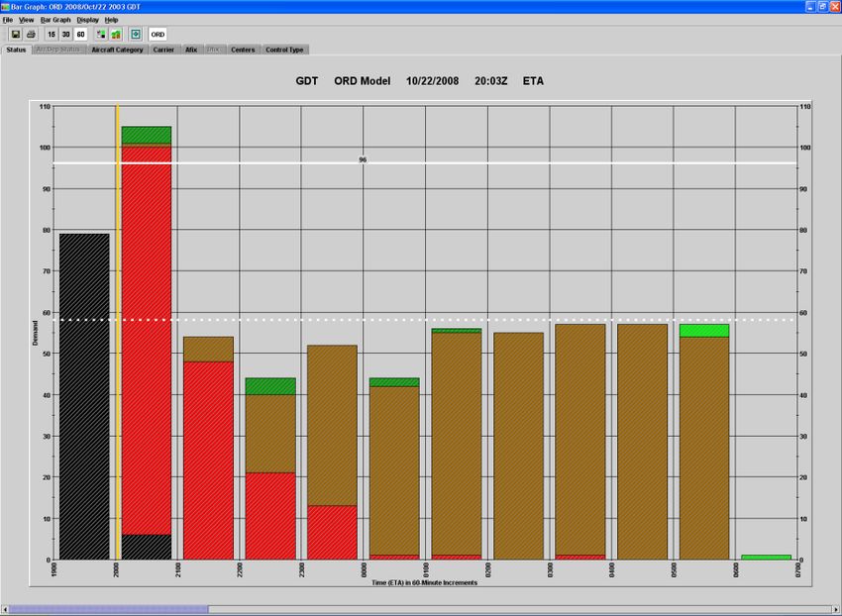This screenshot has width=842, height=616.
Task: Switch to the Aircraft Category tab
Action: pyautogui.click(x=117, y=50)
